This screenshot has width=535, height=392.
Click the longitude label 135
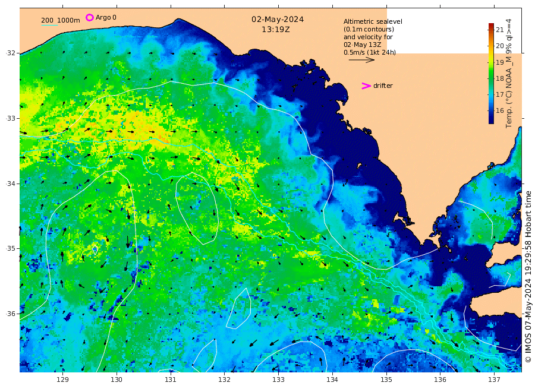click(x=386, y=380)
